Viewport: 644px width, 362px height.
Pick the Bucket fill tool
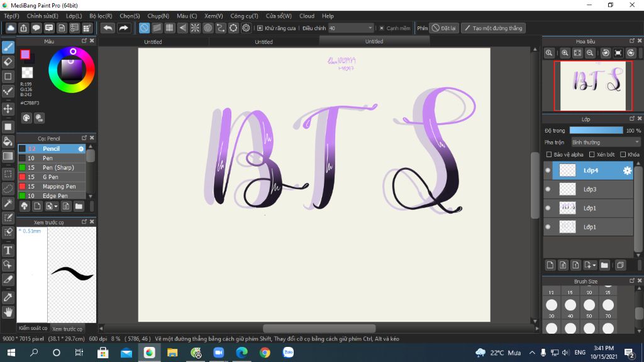[x=8, y=141]
